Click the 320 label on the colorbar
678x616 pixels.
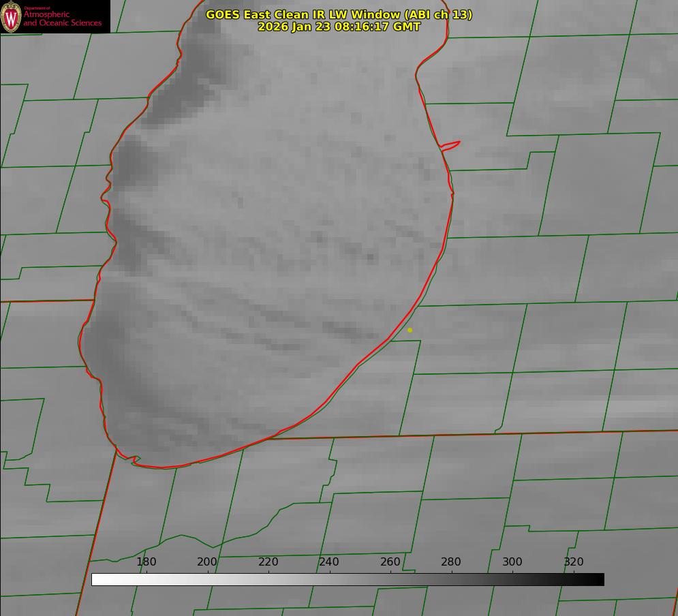pyautogui.click(x=574, y=561)
